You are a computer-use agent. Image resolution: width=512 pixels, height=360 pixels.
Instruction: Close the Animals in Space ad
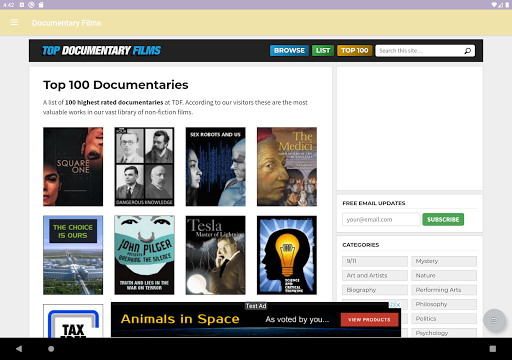click(x=397, y=305)
